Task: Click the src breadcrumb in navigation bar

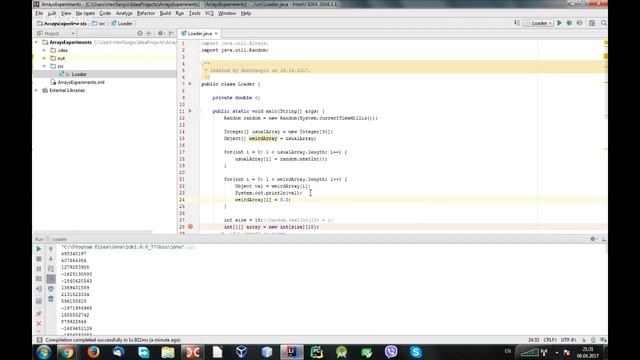Action: (x=99, y=23)
